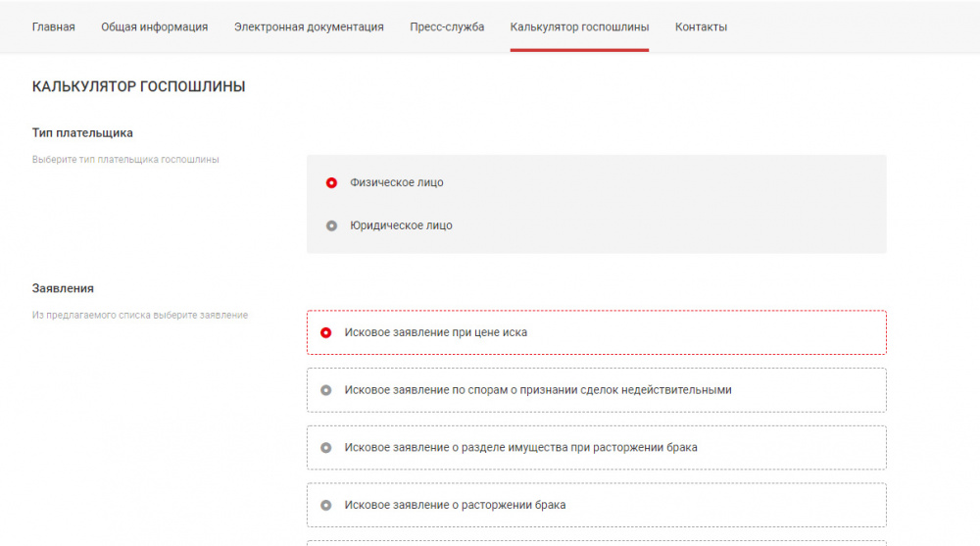Viewport: 980px width, 546px height.
Task: Open the Контакты page link
Action: tap(701, 27)
